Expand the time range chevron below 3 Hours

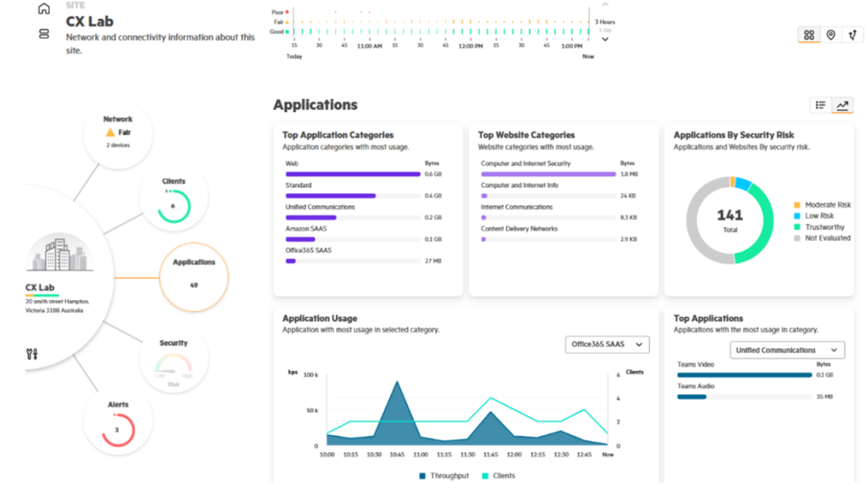pos(605,39)
